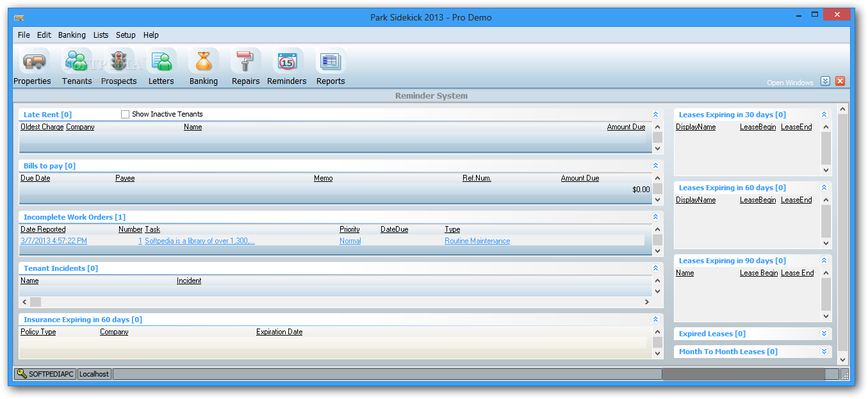Open work order dated 3/7/2013 4:57:22 PM

point(54,241)
